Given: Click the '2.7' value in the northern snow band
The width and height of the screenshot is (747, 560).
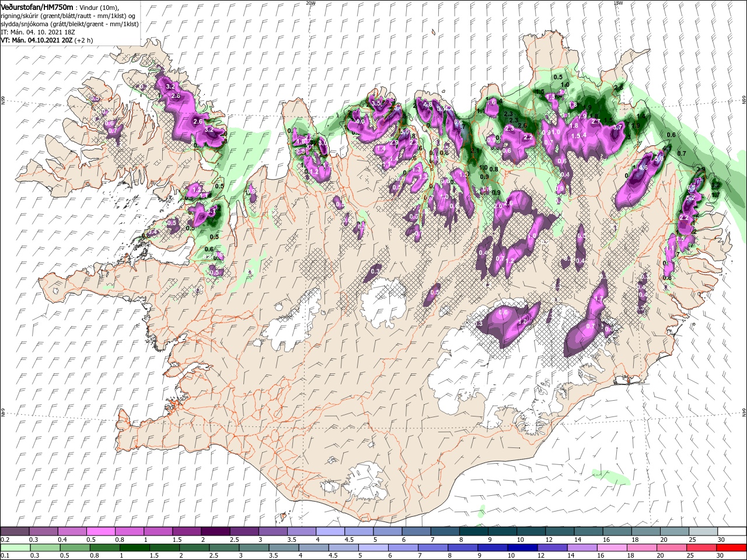Looking at the screenshot, I should click(596, 121).
